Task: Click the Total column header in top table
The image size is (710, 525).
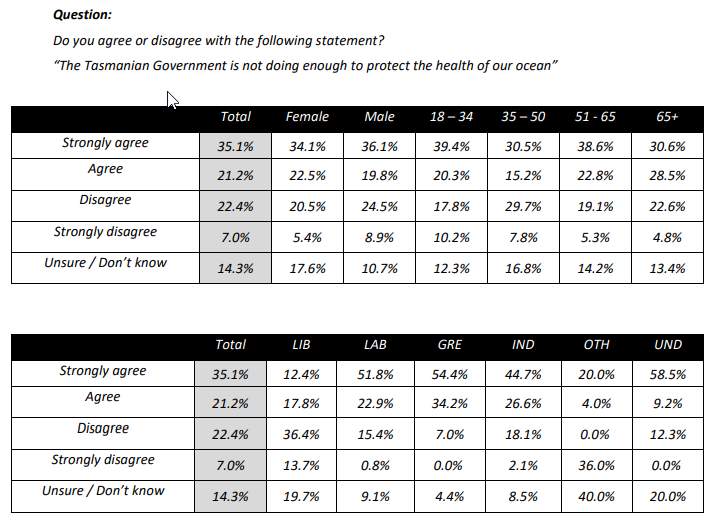Action: tap(235, 117)
